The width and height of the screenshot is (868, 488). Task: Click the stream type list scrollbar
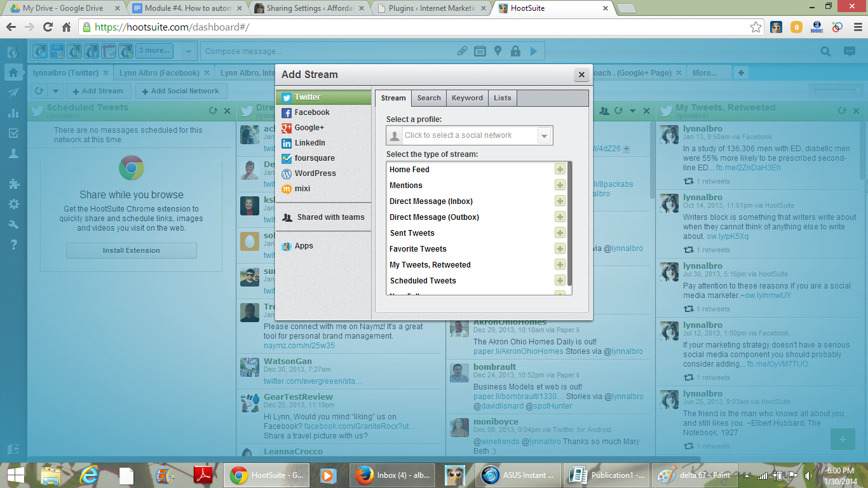click(x=570, y=223)
